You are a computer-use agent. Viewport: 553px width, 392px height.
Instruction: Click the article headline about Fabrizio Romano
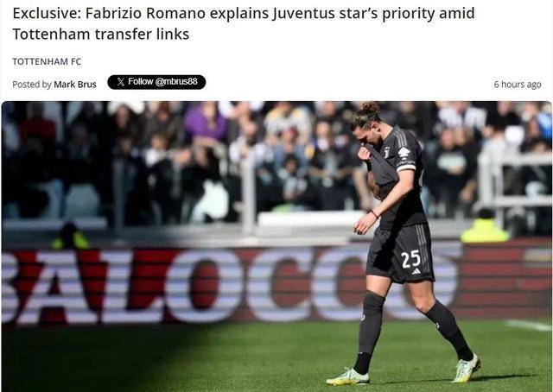click(x=244, y=23)
